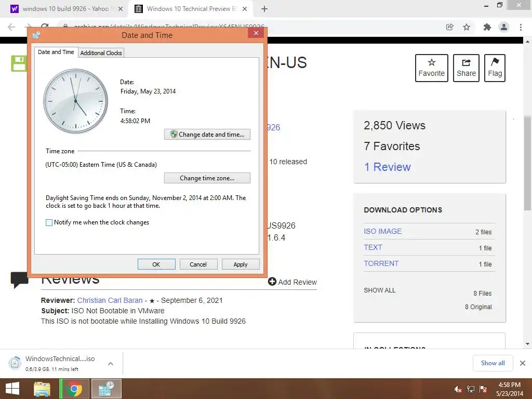Share this archive item
This screenshot has height=399, width=532.
[466, 68]
